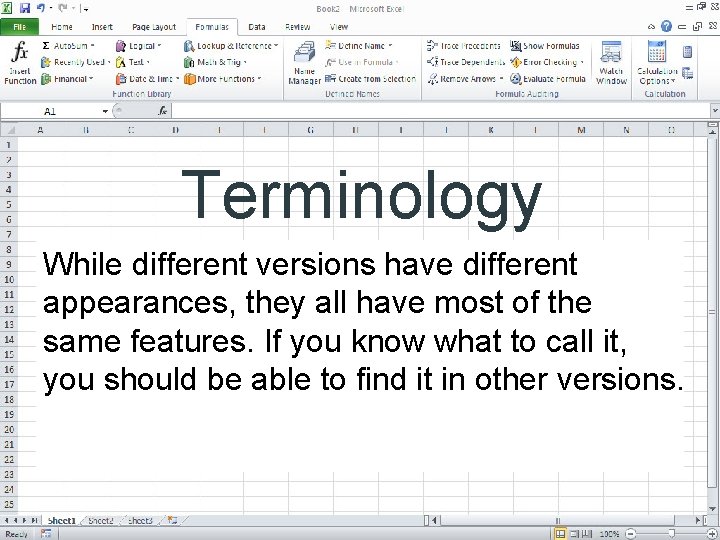Click the Calculate Now calculator icon
Screen dimensions: 720x540
point(687,51)
